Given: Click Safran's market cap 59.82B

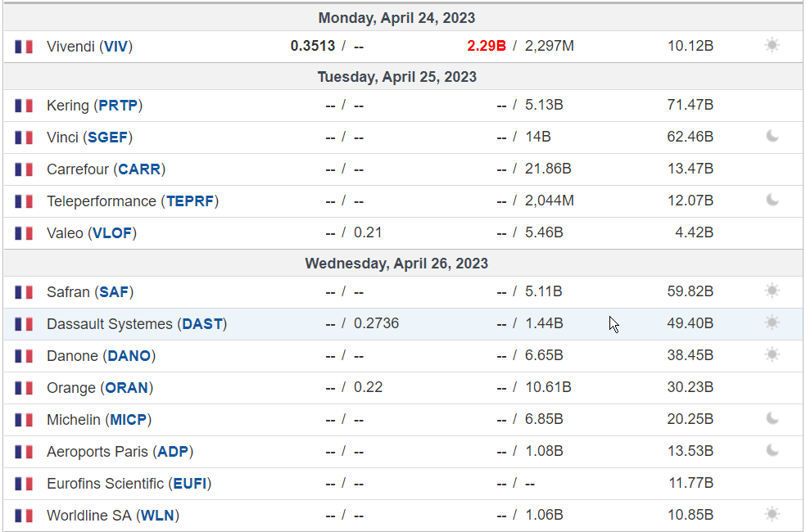Looking at the screenshot, I should (691, 291).
